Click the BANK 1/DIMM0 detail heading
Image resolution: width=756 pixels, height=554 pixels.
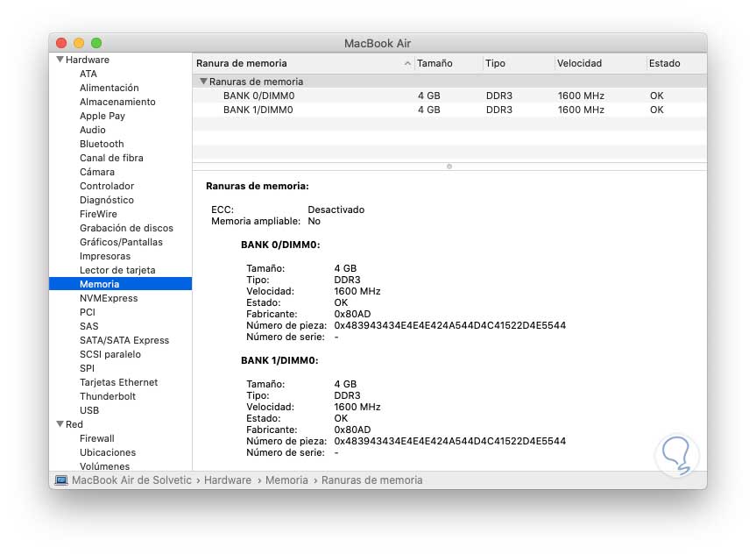point(279,360)
